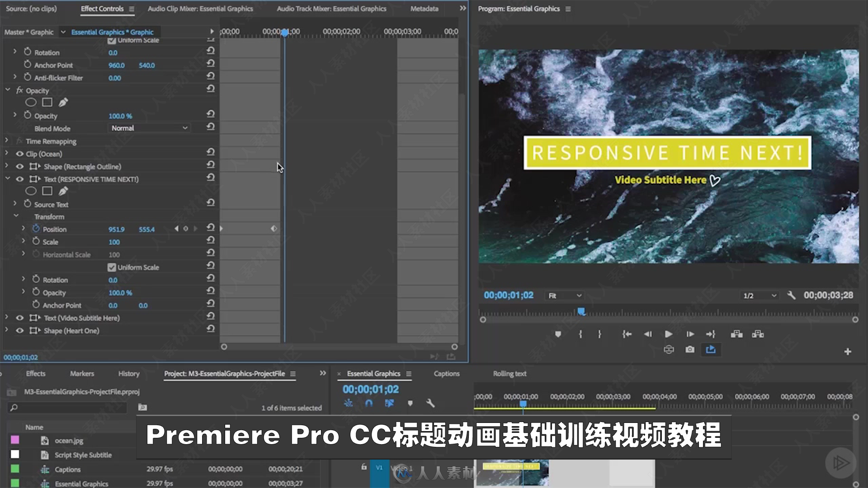
Task: Click the Essential Graphics panel menu button
Action: (408, 374)
